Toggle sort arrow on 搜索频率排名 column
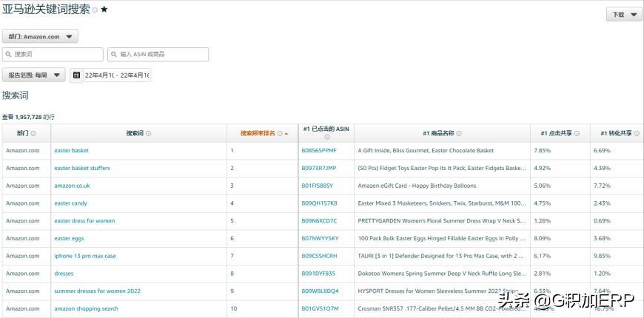The image size is (644, 318). click(x=286, y=134)
